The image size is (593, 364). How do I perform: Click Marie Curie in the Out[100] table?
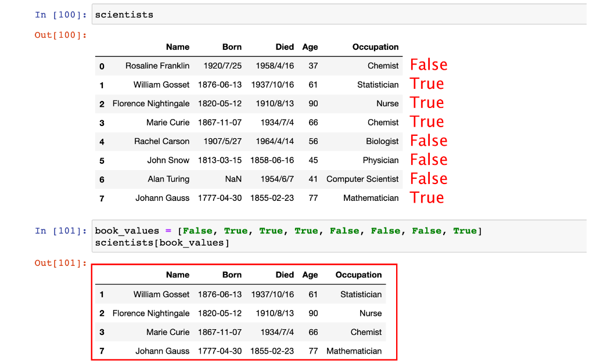pos(168,122)
